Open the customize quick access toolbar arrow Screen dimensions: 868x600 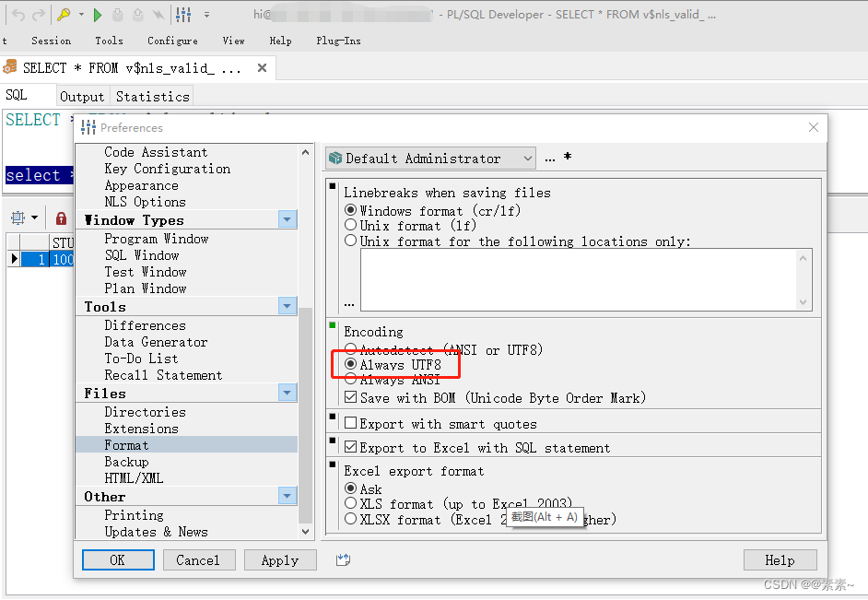click(206, 15)
